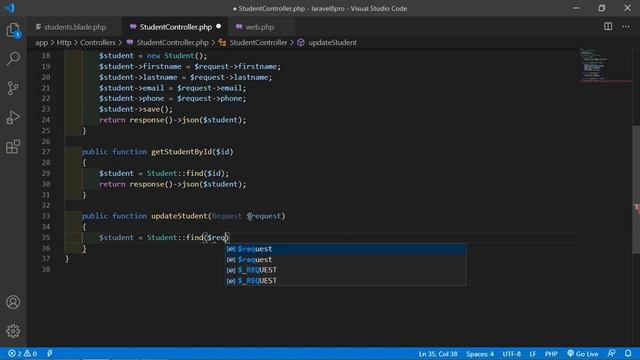Open the Accounts menu icon

pyautogui.click(x=13, y=302)
